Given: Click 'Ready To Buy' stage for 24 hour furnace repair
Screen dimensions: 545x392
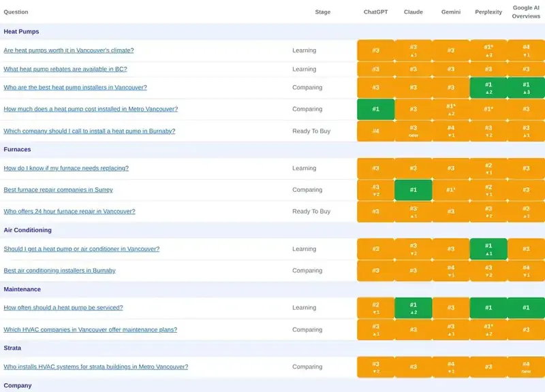Looking at the screenshot, I should click(x=311, y=212).
